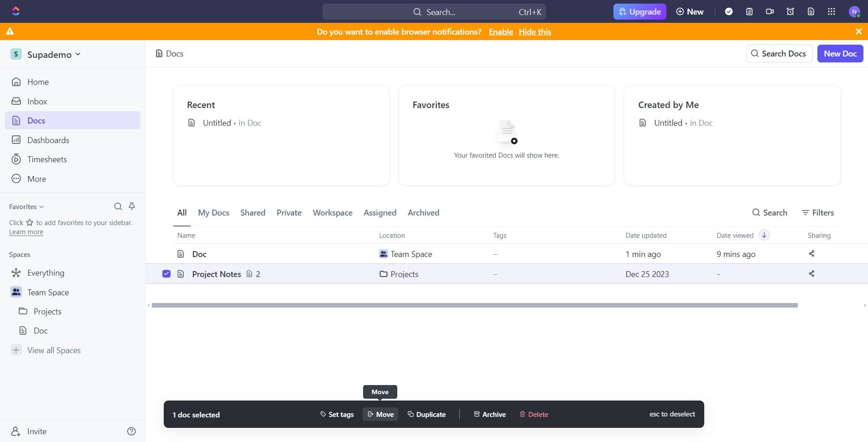The height and width of the screenshot is (442, 868).
Task: Uncheck the Project Notes checkbox
Action: (x=166, y=274)
